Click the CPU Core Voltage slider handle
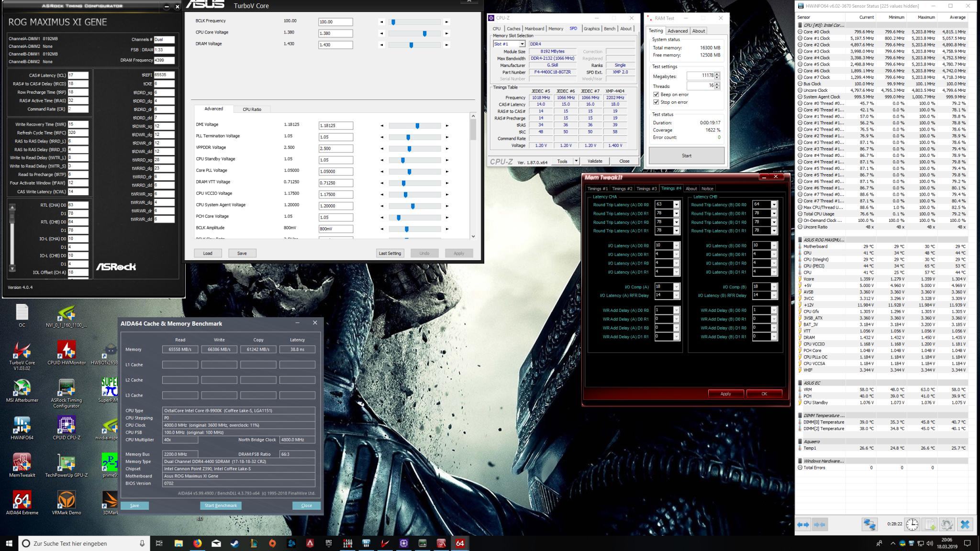Viewport: 980px width, 551px height. click(424, 33)
